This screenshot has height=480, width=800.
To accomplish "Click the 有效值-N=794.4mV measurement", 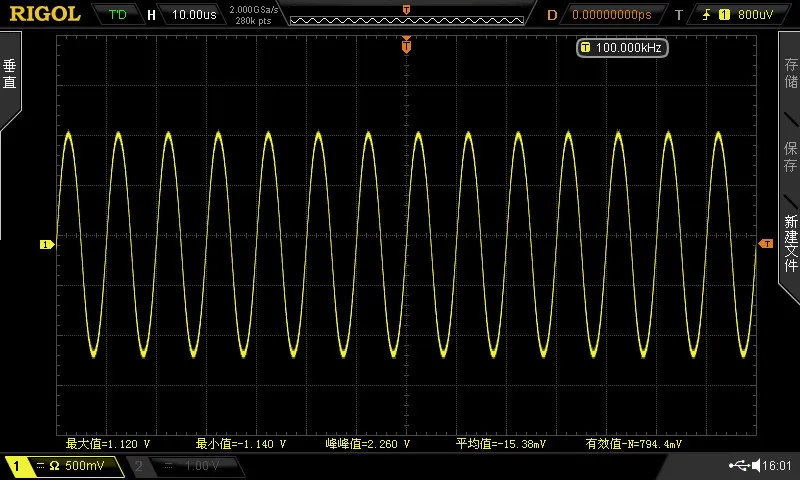I will pyautogui.click(x=633, y=444).
